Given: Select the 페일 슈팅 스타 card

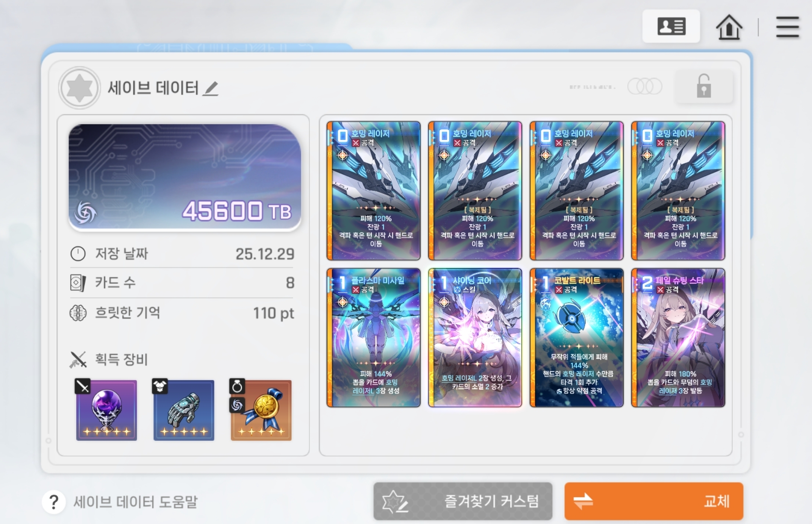Looking at the screenshot, I should pos(678,338).
